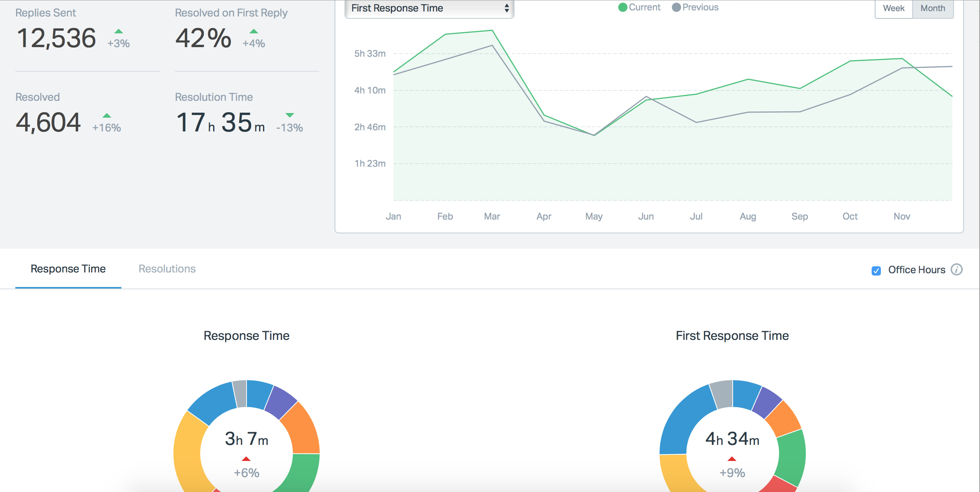Screen dimensions: 980x492
Task: Click the Office Hours info icon
Action: (956, 270)
